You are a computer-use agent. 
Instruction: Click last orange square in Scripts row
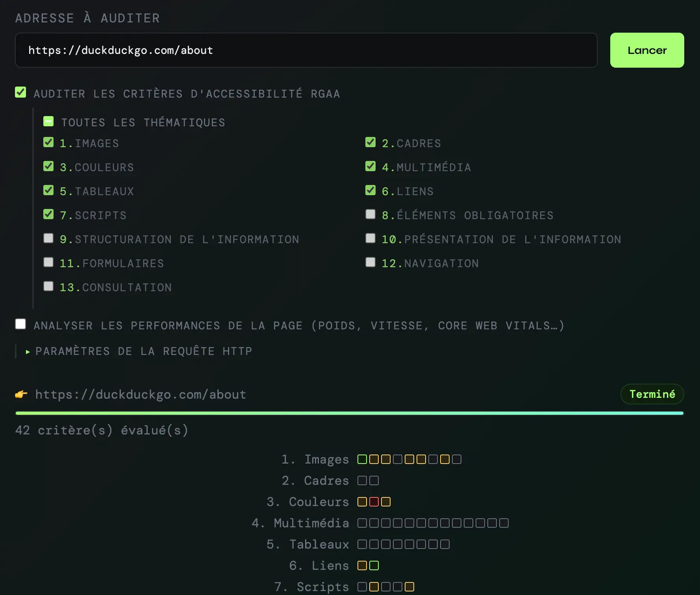tap(409, 587)
